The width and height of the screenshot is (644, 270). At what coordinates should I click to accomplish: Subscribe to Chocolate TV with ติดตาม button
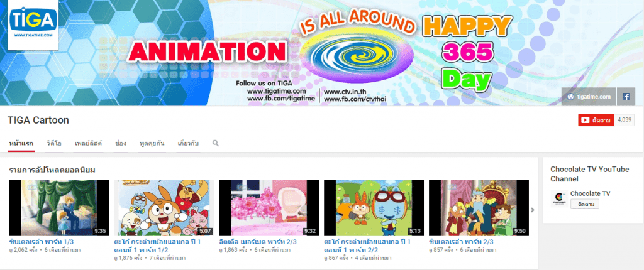(x=584, y=204)
